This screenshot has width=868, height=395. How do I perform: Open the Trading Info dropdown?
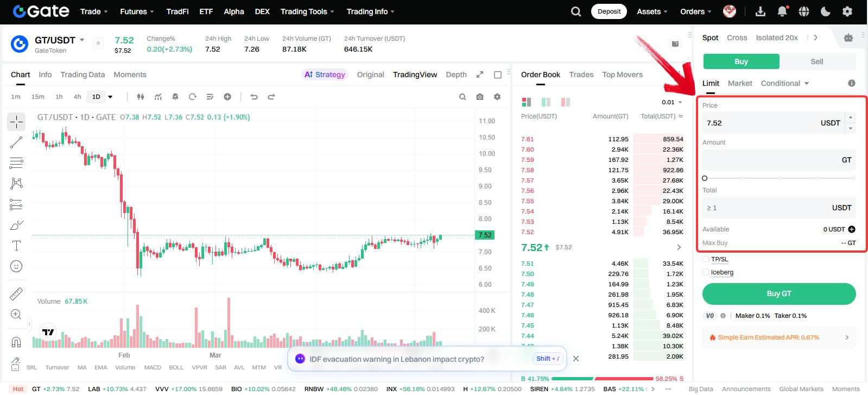(x=371, y=11)
